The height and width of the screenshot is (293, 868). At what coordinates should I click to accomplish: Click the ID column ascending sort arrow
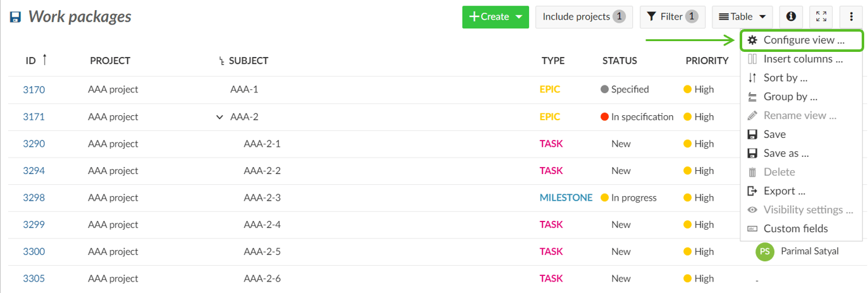(44, 59)
